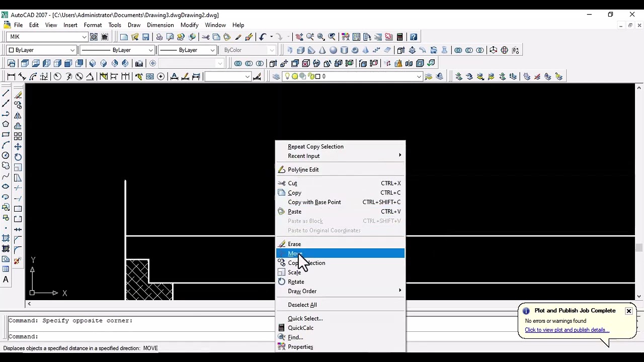This screenshot has height=362, width=644.
Task: Open the Dimension menu in menu bar
Action: (160, 25)
